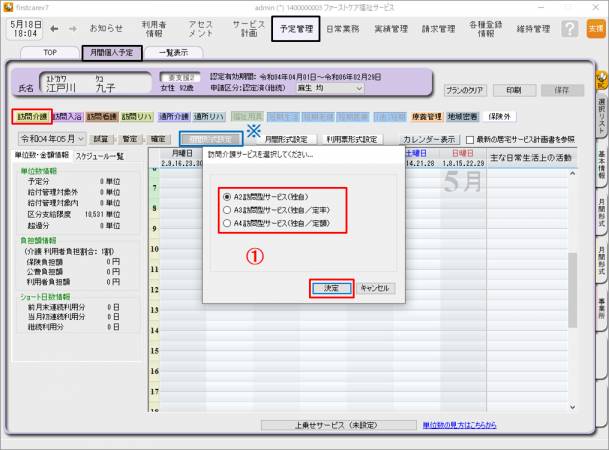The image size is (609, 450).
Task: Click the forward arrow navigation icon
Action: [x=71, y=29]
